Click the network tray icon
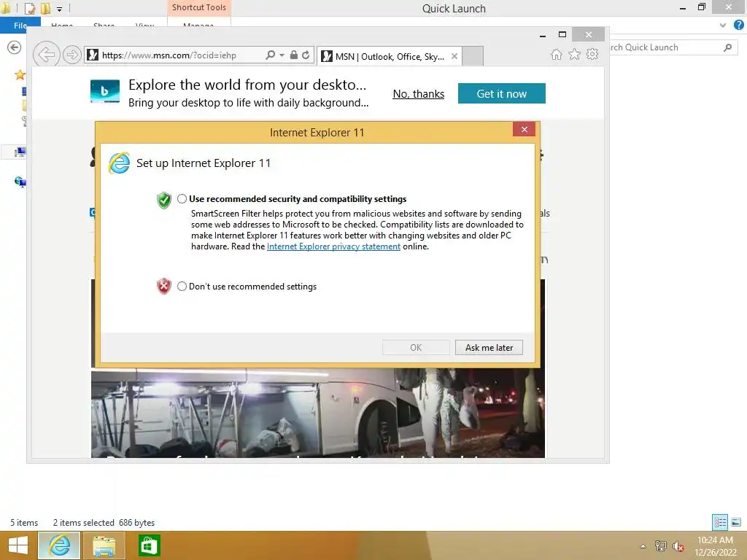Screen dimensions: 747x560 (x=660, y=546)
